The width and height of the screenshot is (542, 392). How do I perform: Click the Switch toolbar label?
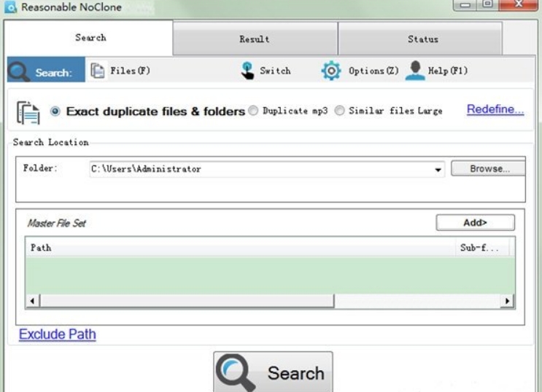pyautogui.click(x=275, y=71)
